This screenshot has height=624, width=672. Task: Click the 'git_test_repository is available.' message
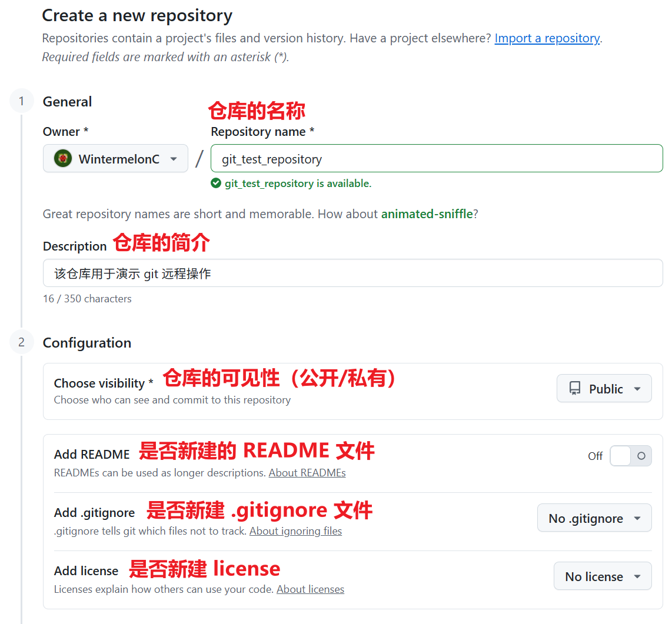pos(298,183)
